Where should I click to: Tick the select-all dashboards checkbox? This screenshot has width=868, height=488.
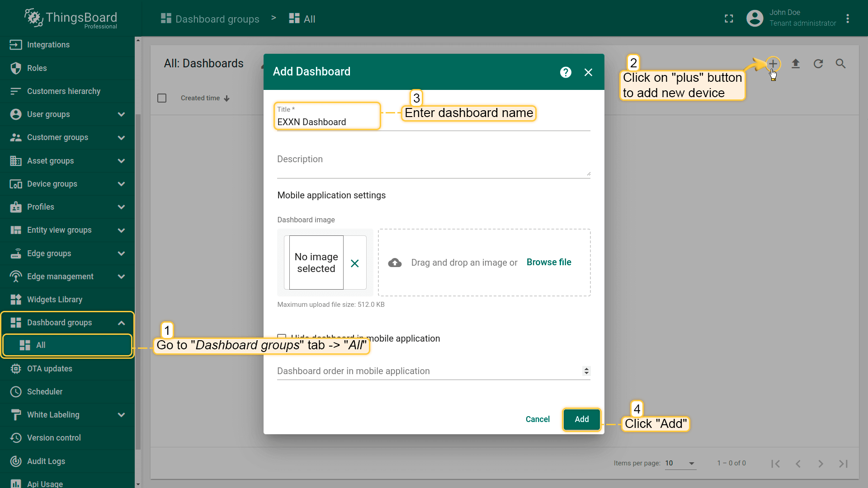(x=162, y=98)
